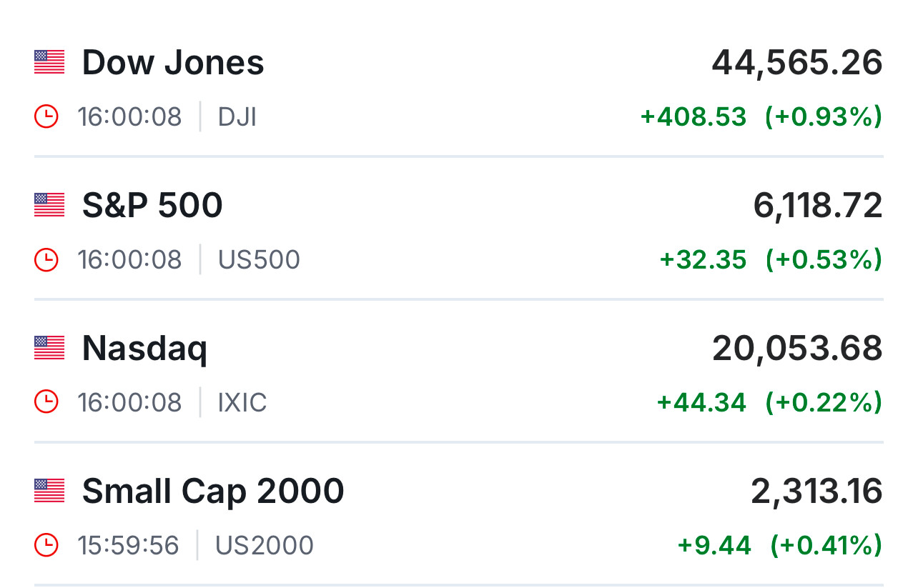Screen dimensions: 918x588
Task: Click the Nasdaq price 20,053.68
Action: click(x=796, y=349)
